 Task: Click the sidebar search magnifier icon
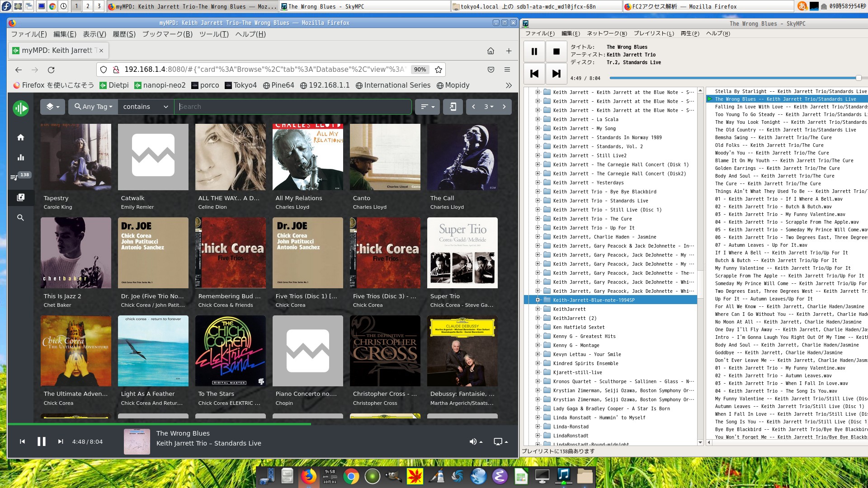(20, 218)
